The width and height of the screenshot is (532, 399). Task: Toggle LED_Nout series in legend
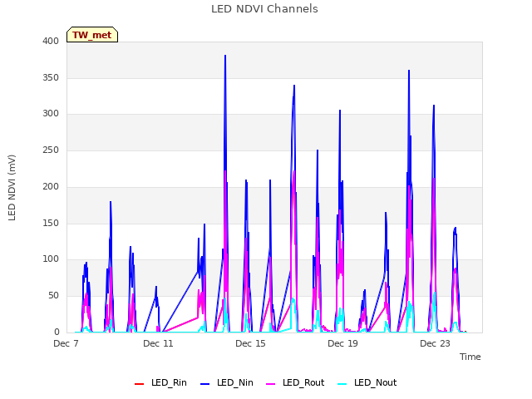click(367, 382)
